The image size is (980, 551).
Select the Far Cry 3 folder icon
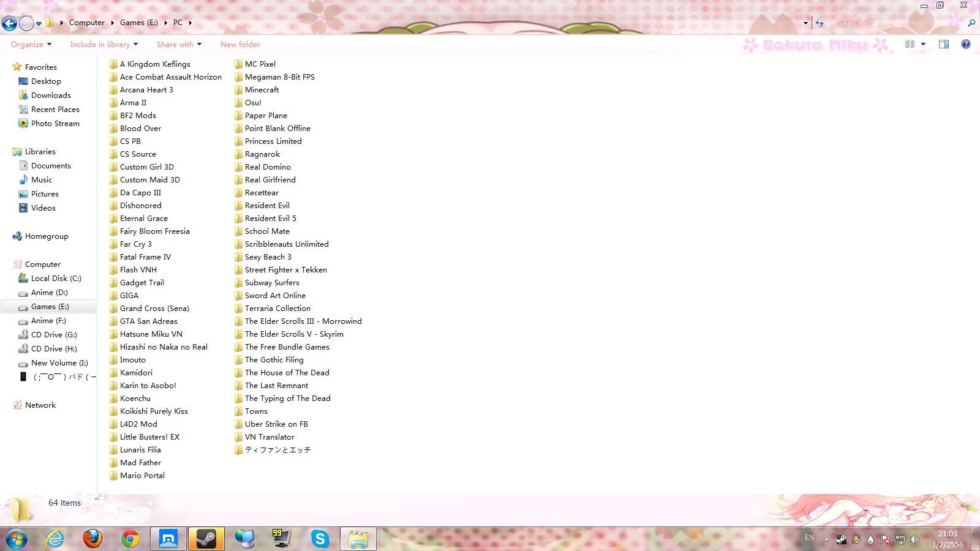click(x=114, y=244)
